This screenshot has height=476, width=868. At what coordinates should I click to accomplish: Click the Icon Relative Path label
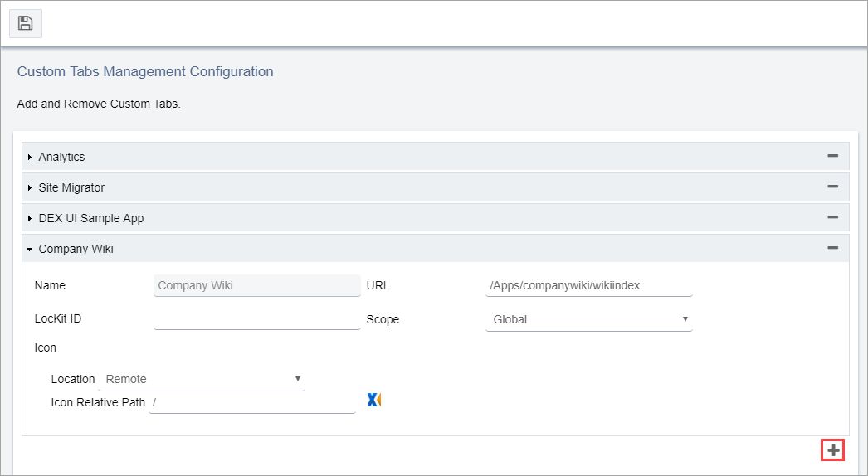pos(98,402)
